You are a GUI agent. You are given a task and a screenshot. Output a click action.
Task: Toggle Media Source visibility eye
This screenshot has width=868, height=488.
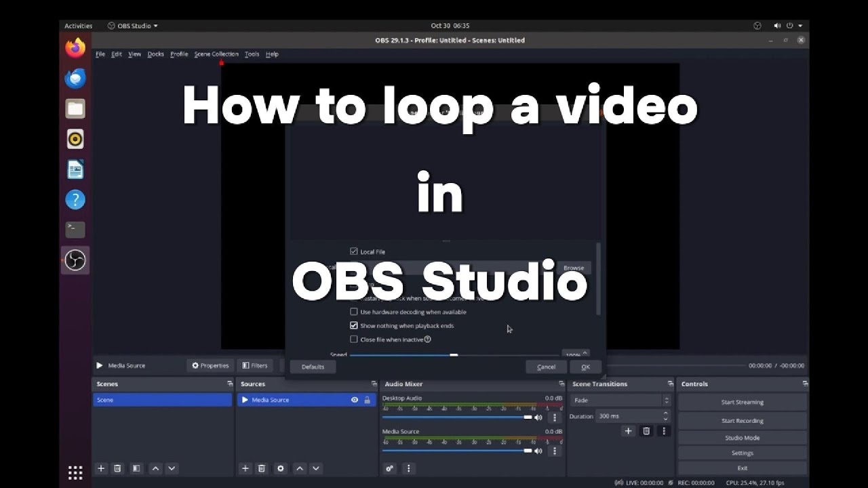[x=354, y=400]
